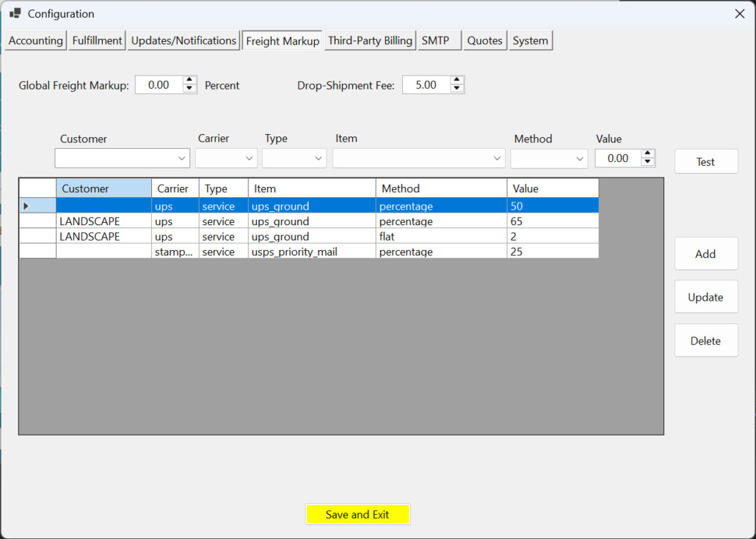Go to Updates/Notifications tab

click(x=183, y=40)
